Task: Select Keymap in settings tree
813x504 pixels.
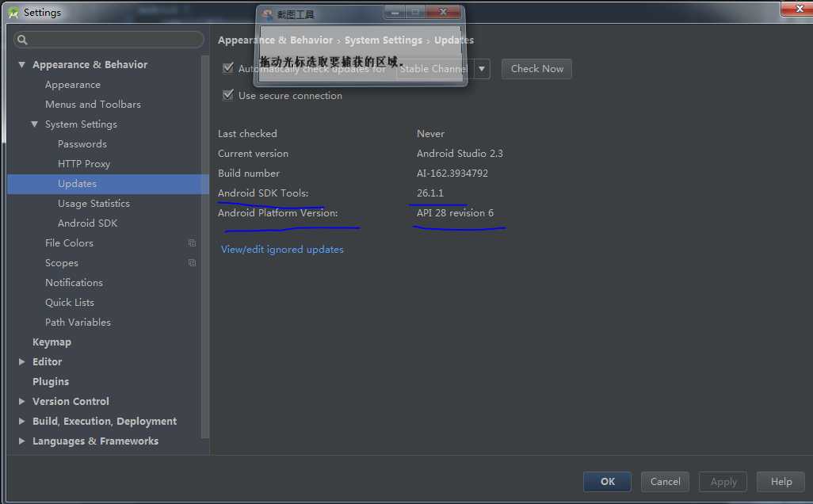Action: point(52,342)
